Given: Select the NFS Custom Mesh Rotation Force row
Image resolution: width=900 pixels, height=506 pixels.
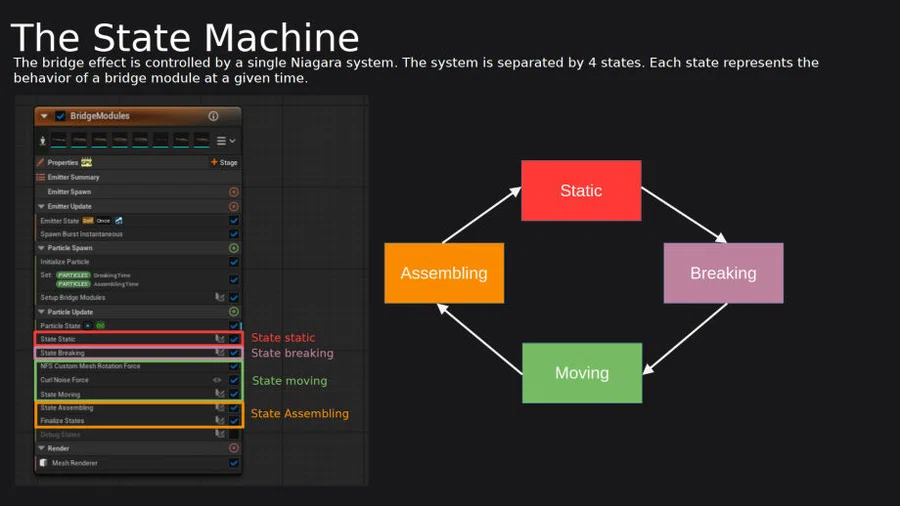Looking at the screenshot, I should point(138,366).
